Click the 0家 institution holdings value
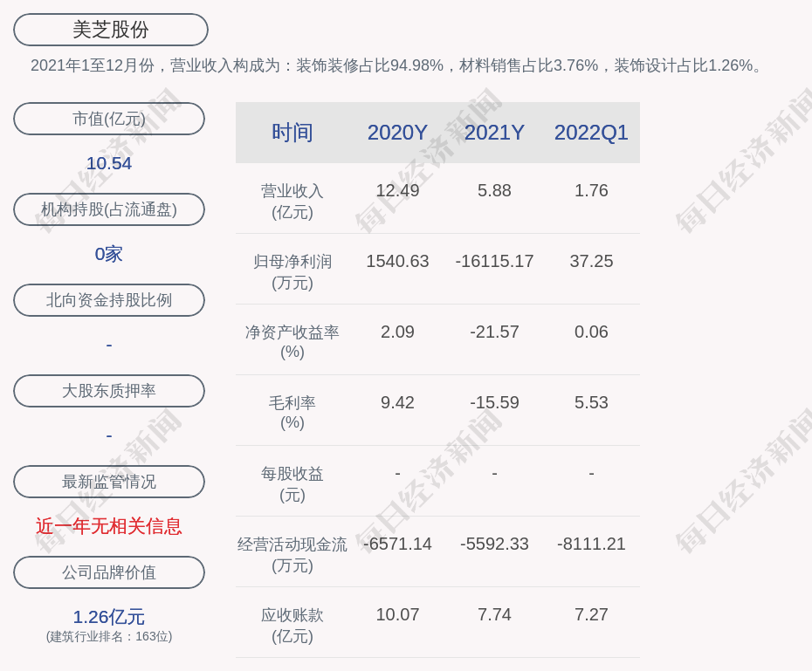812x671 pixels. pyautogui.click(x=109, y=254)
